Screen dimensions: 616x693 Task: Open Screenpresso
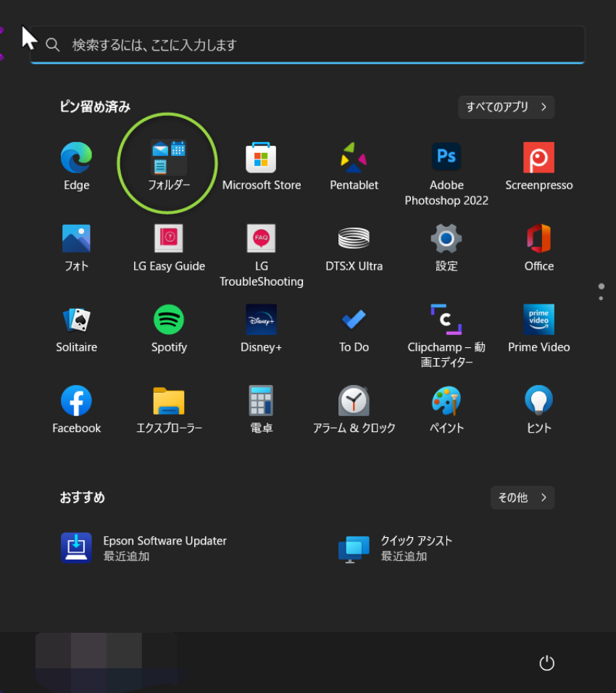[x=538, y=166]
